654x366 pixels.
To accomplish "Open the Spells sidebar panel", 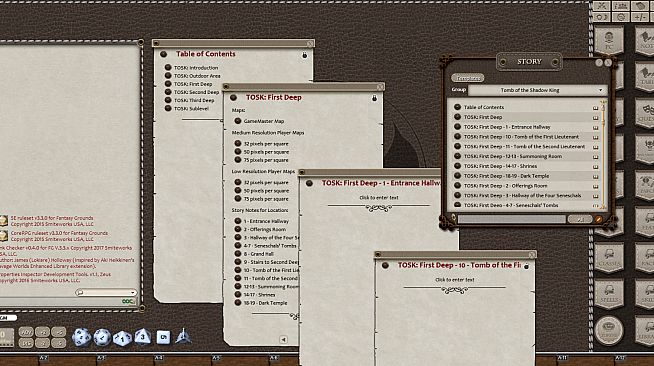I will pyautogui.click(x=609, y=294).
